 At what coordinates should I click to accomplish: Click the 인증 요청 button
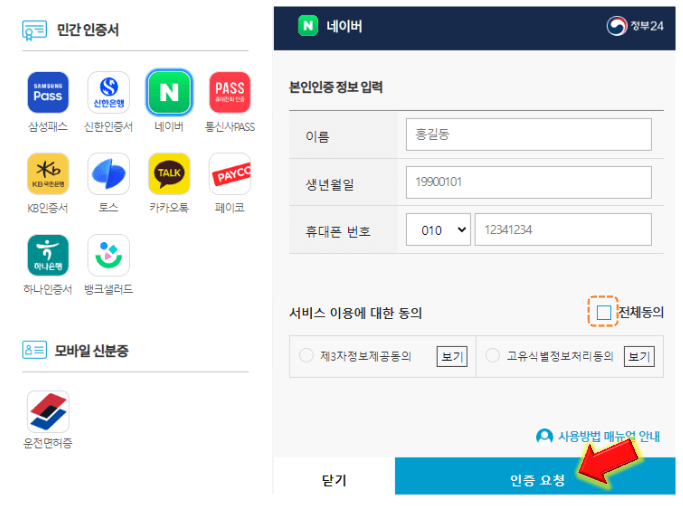point(535,476)
